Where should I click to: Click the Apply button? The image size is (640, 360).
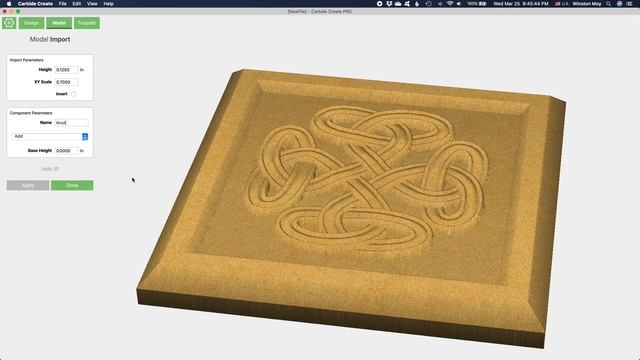click(28, 185)
